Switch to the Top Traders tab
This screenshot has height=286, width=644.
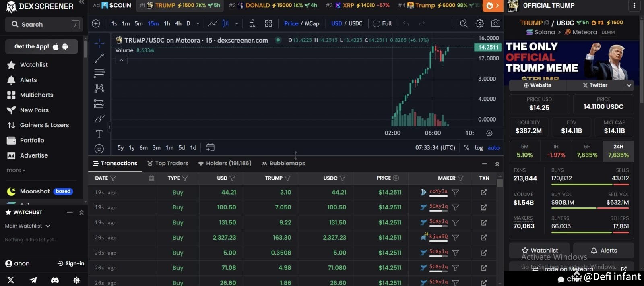168,163
